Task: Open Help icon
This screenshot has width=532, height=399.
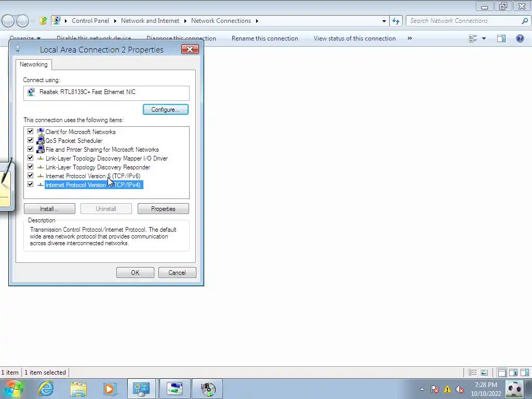Action: 520,38
